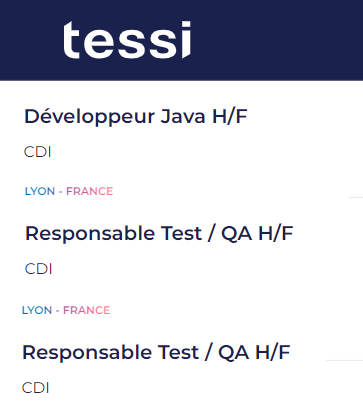The image size is (363, 402).
Task: Open the upper Responsable Test / QA H/F listing
Action: click(x=159, y=233)
